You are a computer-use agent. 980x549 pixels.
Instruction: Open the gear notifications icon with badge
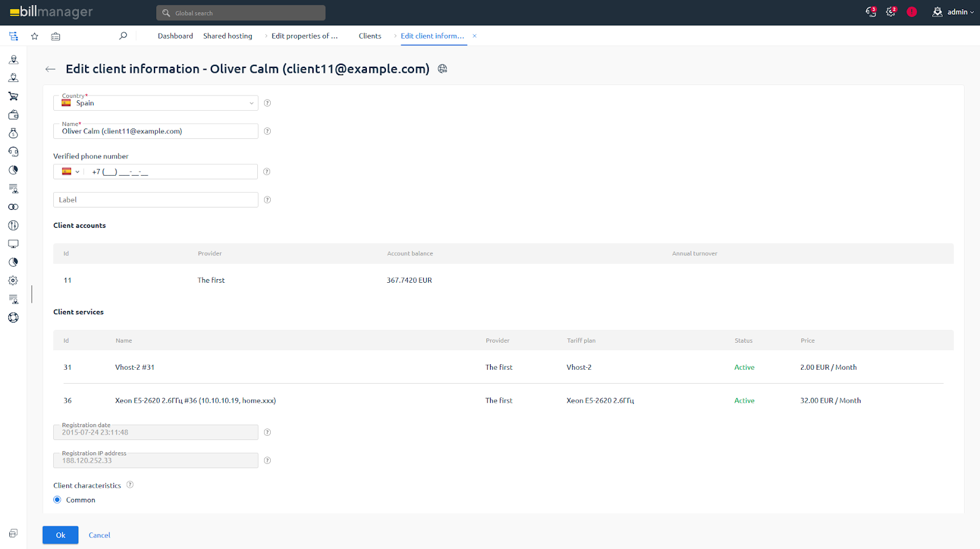[891, 12]
